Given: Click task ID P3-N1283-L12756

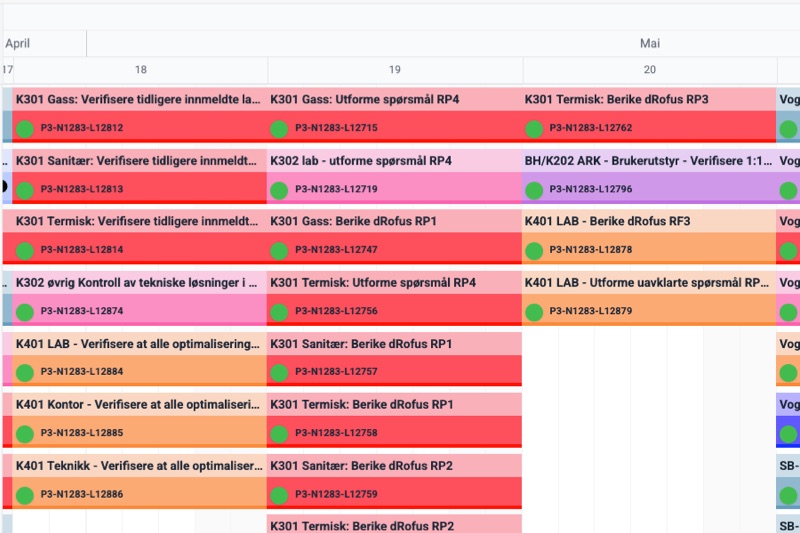Looking at the screenshot, I should [x=336, y=311].
